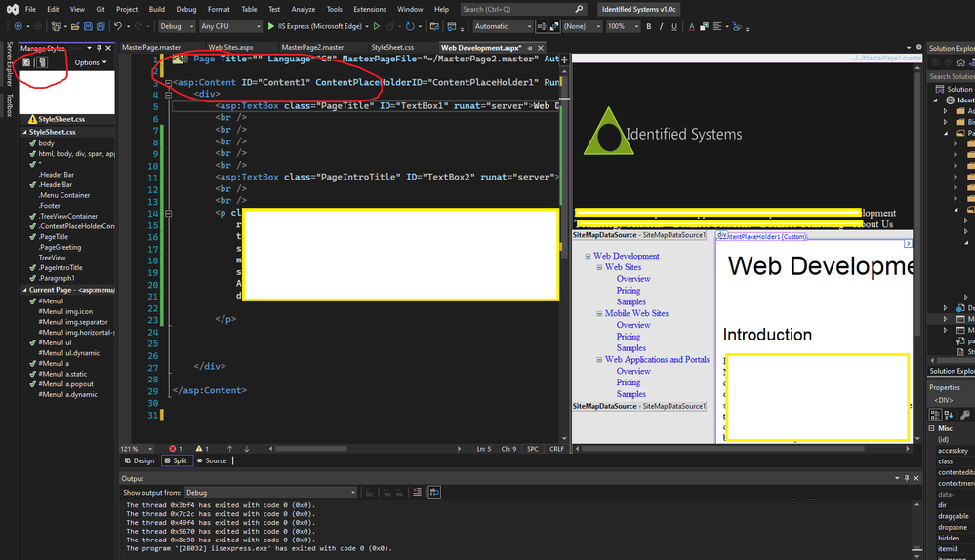The width and height of the screenshot is (975, 560).
Task: Select the .PageTitle style in Manage Styles
Action: [54, 237]
